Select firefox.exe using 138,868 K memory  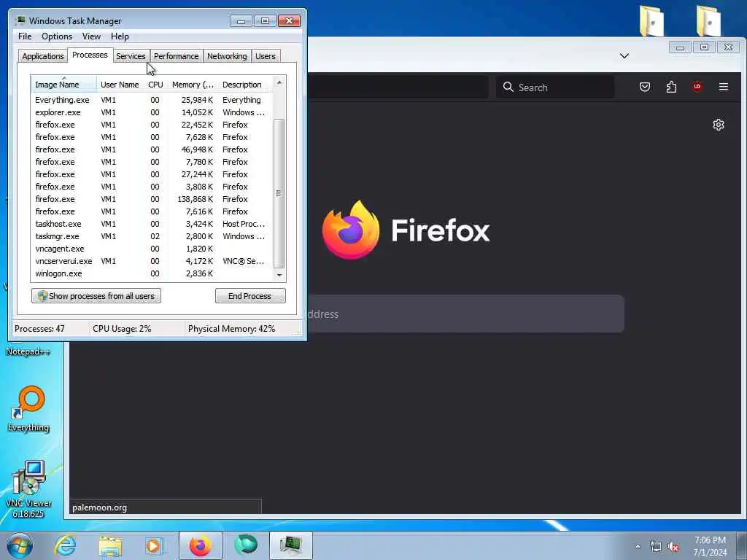152,199
